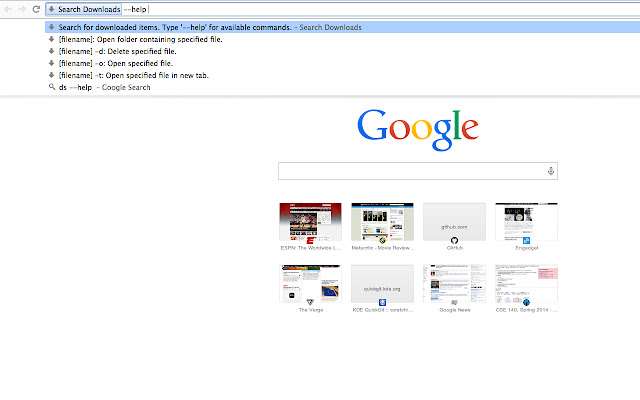Open the ESPN thumbnail tile
Viewport: 640px width, 400px height.
pos(310,222)
